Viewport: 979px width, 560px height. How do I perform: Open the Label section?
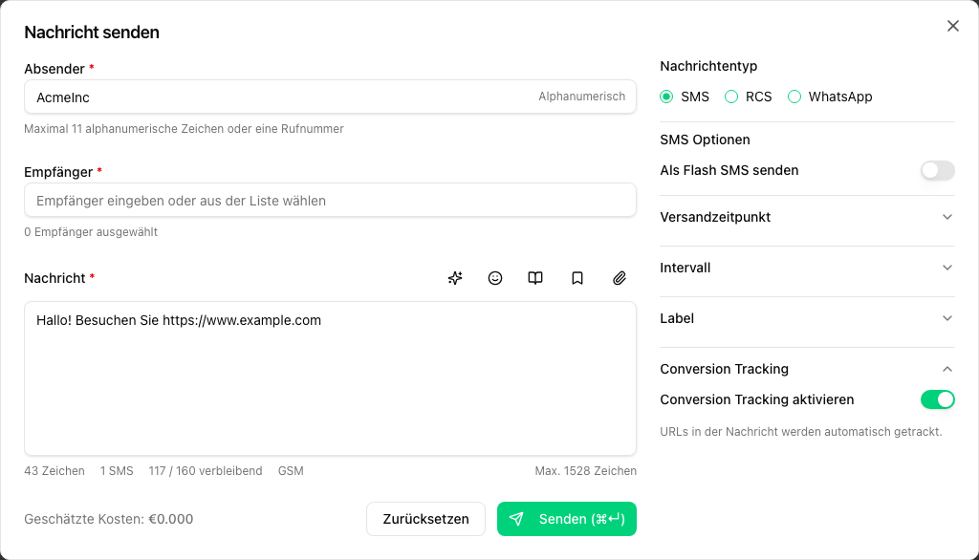[947, 318]
